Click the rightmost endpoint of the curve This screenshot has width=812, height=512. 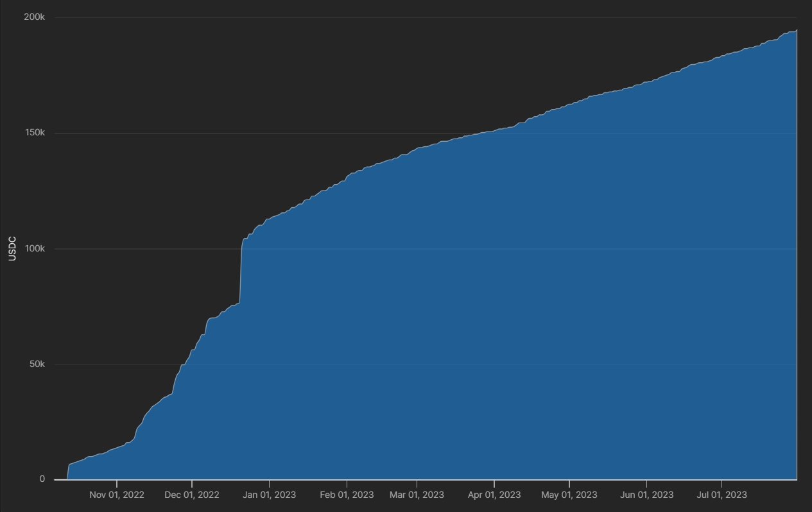[797, 30]
